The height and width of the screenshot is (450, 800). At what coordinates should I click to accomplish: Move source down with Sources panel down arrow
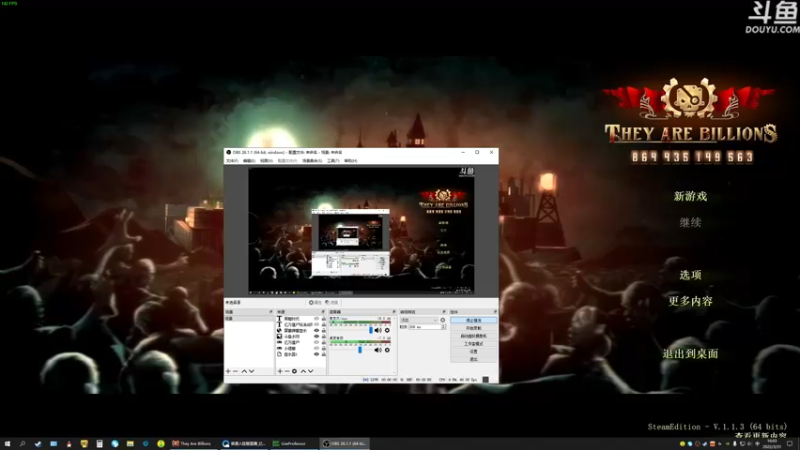(x=311, y=371)
